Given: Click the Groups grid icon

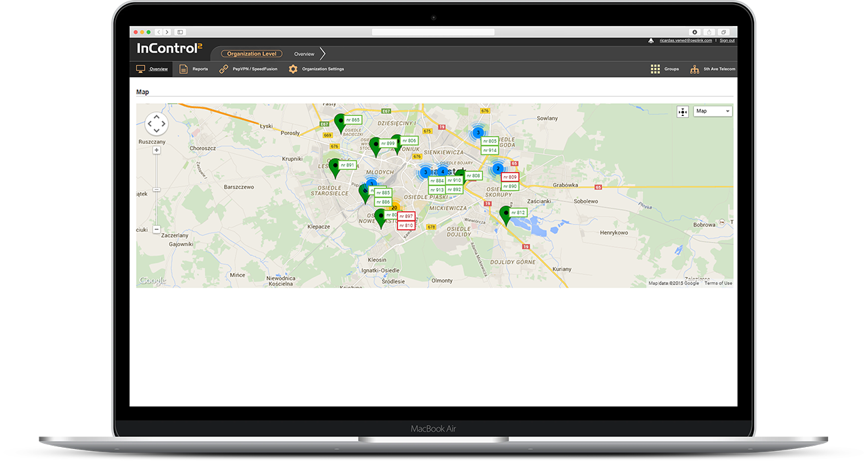Looking at the screenshot, I should click(655, 69).
